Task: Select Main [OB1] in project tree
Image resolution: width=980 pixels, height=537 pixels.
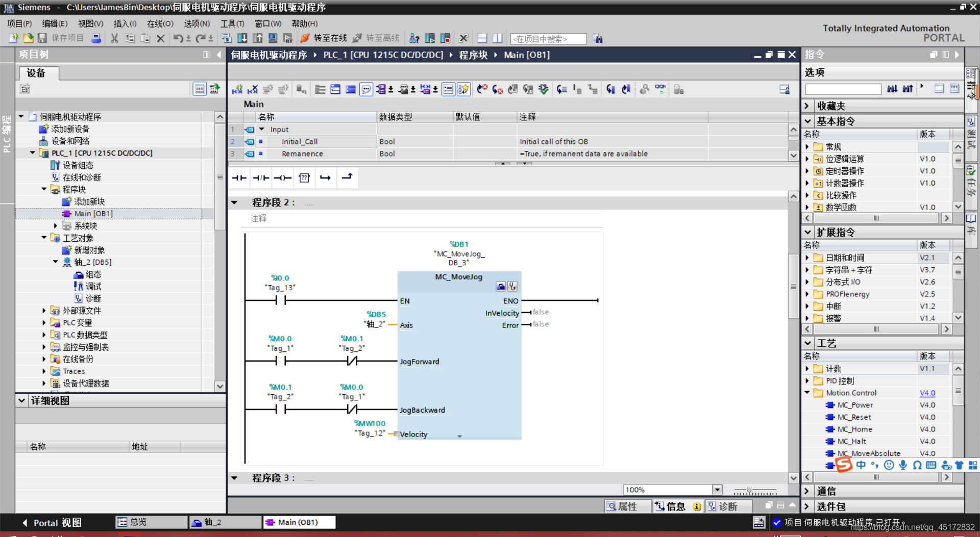Action: [93, 214]
